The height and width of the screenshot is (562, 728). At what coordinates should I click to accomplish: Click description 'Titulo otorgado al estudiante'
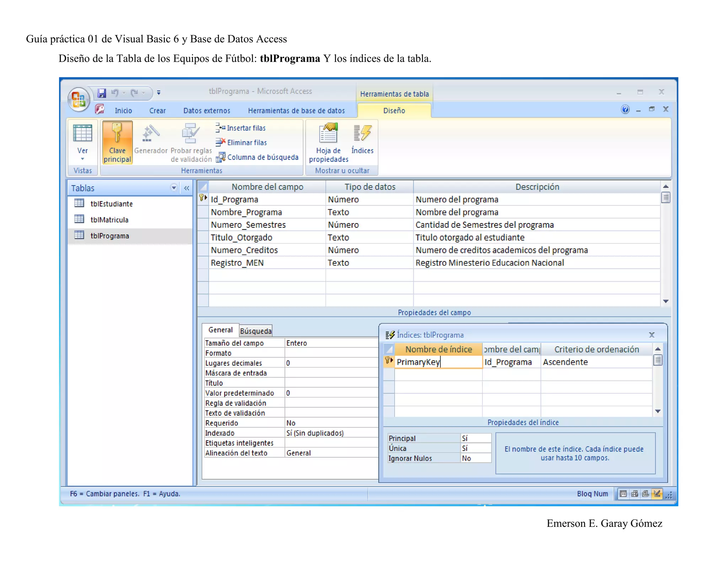pos(537,237)
